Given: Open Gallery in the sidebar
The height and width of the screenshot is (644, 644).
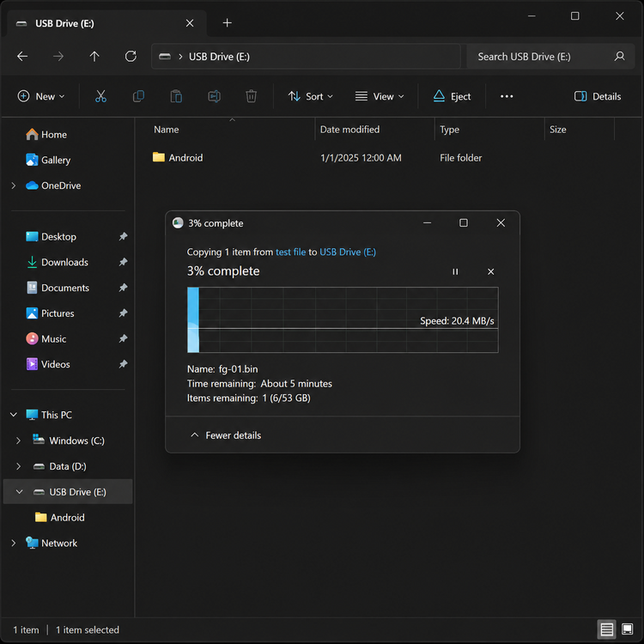Looking at the screenshot, I should [x=48, y=161].
